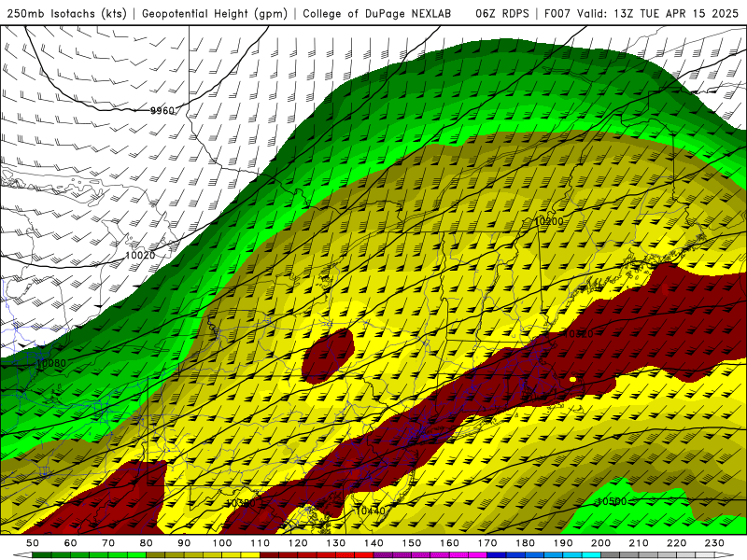This screenshot has height=560, width=747.
Task: Click the 180 label on the color scale
Action: tap(525, 543)
